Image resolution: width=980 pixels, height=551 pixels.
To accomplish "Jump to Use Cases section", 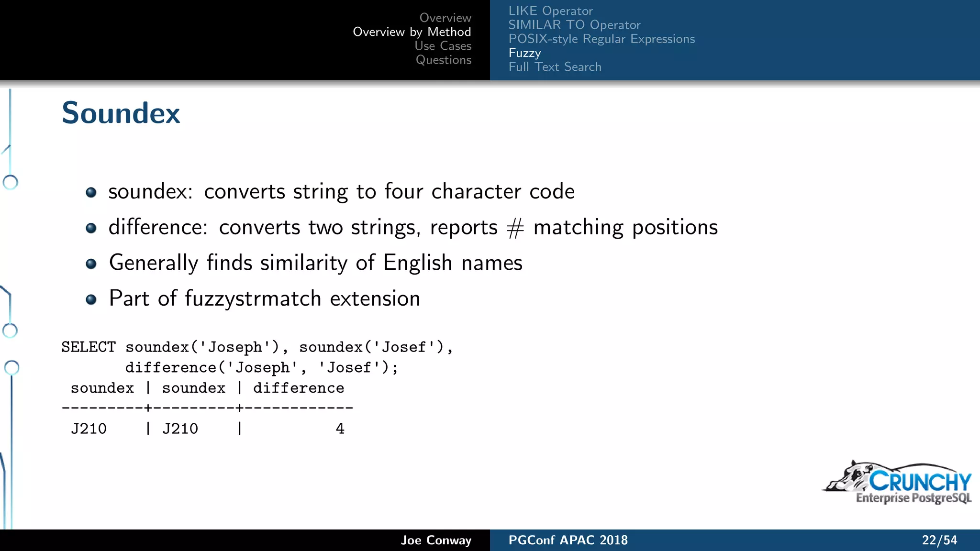I will click(443, 46).
